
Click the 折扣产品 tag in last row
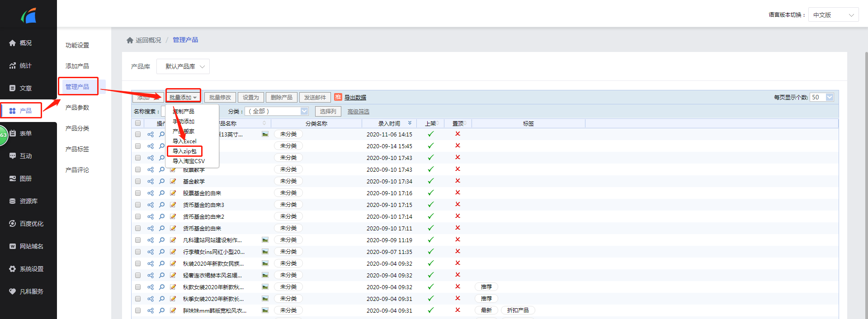click(x=518, y=310)
